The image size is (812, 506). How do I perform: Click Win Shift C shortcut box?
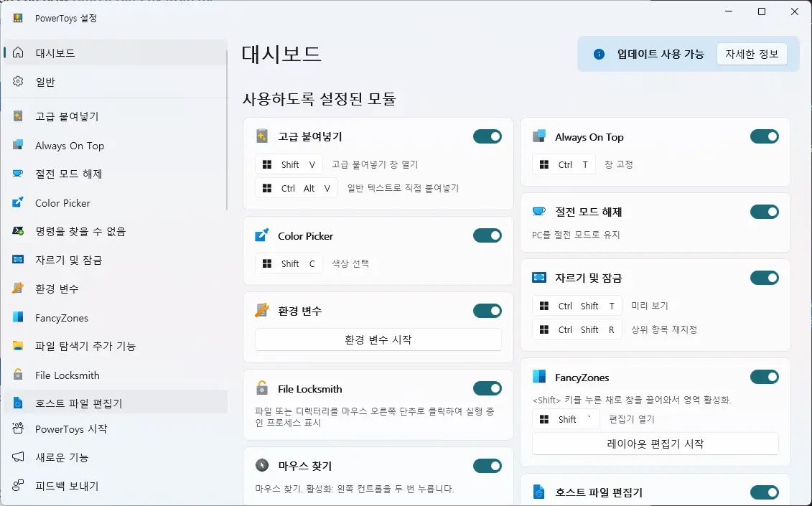(289, 263)
